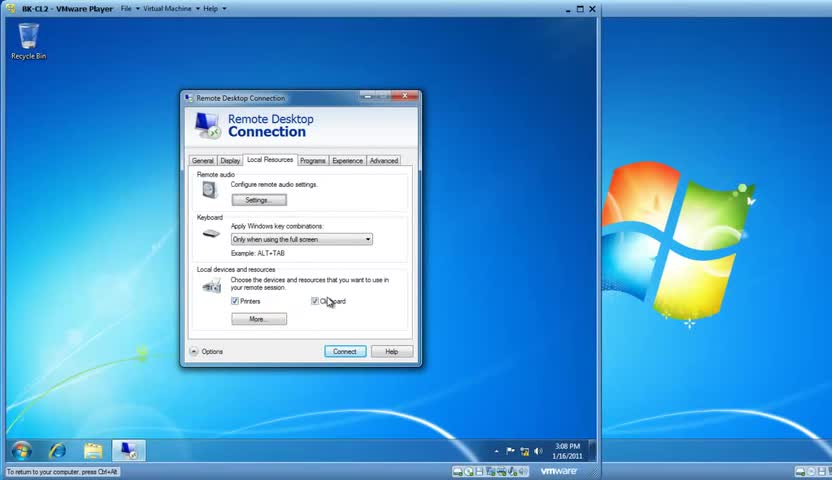Collapse the Options expander
Viewport: 832px width, 480px height.
[x=194, y=352]
